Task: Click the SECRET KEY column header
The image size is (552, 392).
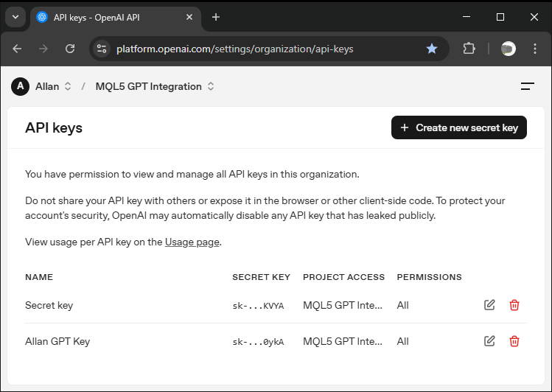Action: 261,277
